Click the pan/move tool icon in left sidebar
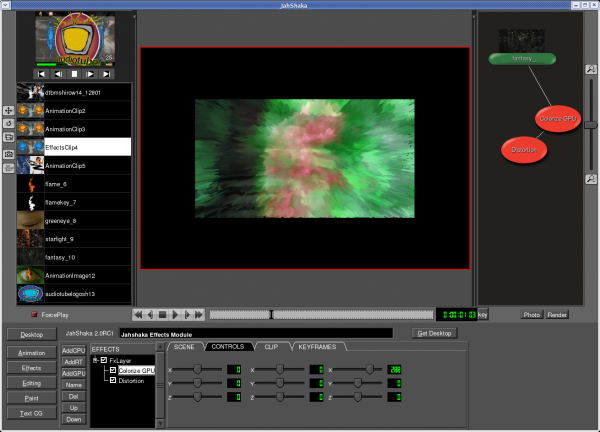 (8, 110)
